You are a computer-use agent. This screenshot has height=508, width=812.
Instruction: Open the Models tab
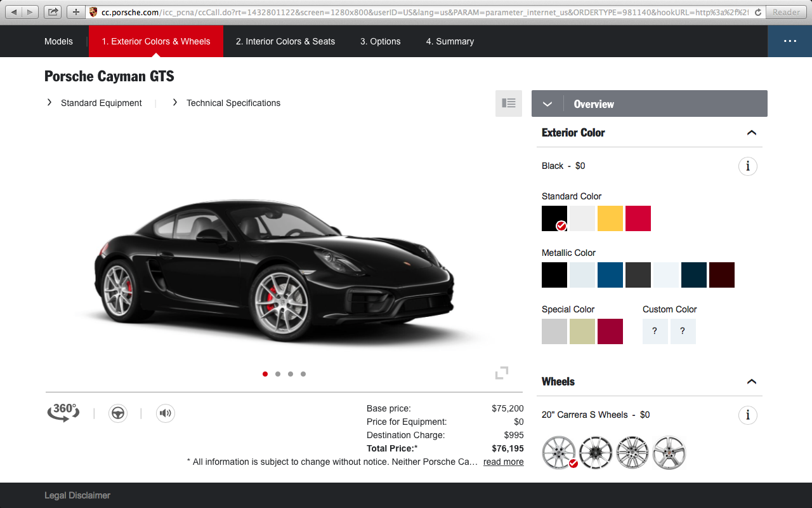58,41
